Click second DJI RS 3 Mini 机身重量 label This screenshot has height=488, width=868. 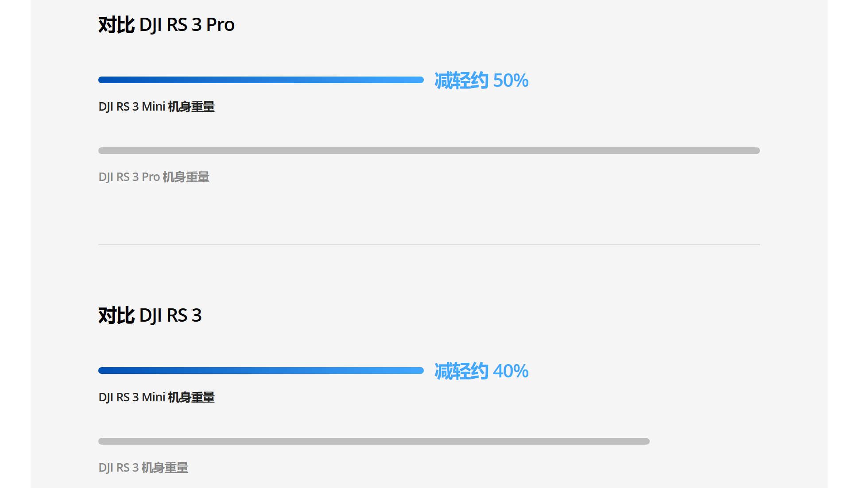156,397
